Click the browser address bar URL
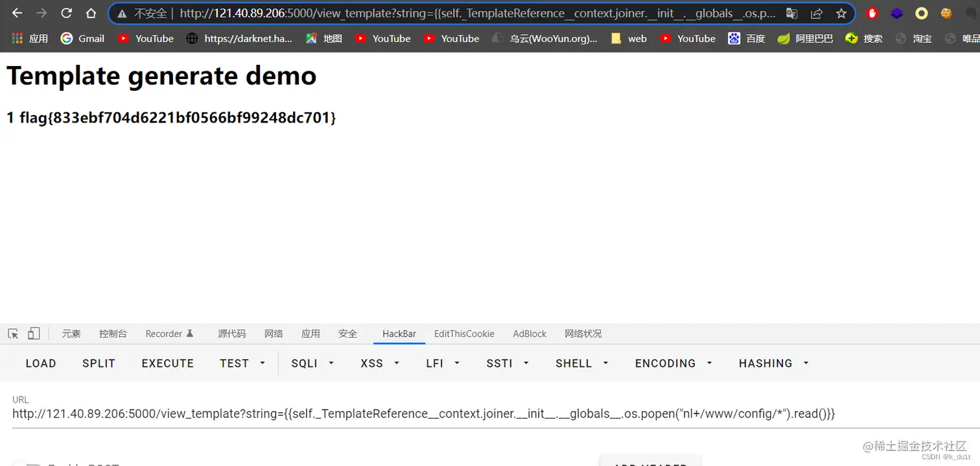 click(x=478, y=13)
